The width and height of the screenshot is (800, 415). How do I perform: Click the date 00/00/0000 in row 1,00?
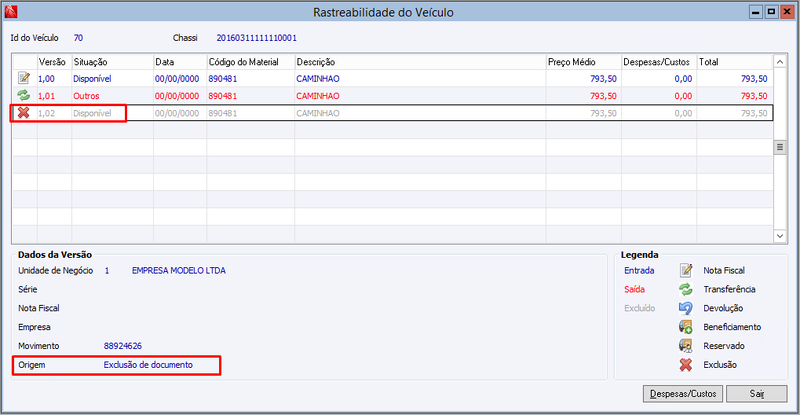point(177,79)
